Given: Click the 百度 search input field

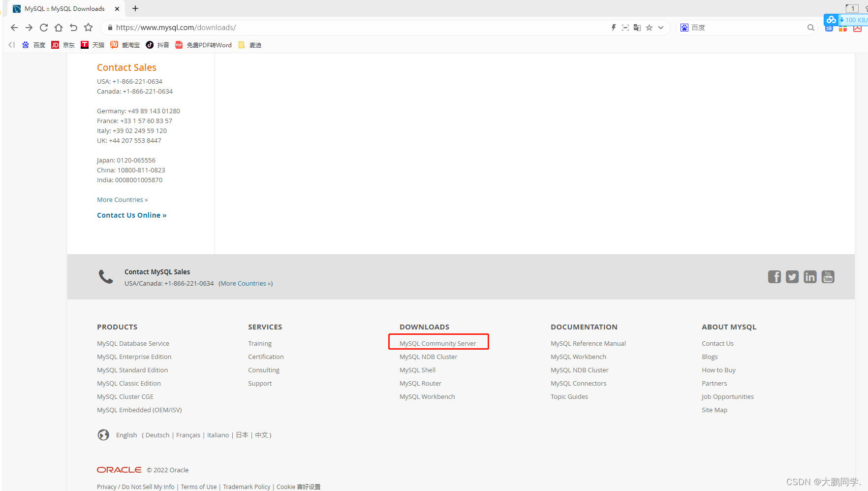Looking at the screenshot, I should coord(747,28).
